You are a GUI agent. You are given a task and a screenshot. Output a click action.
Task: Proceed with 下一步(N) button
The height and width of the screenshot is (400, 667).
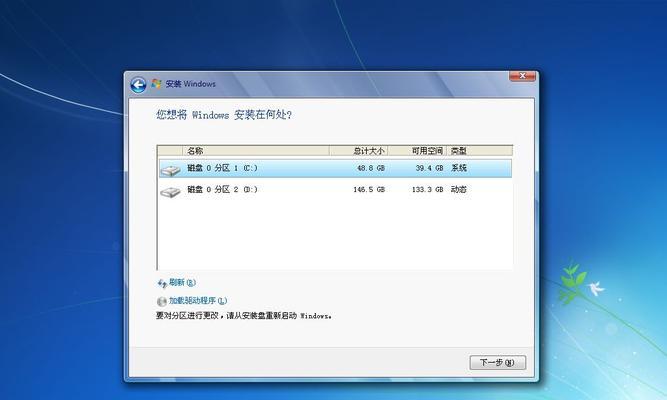[498, 363]
